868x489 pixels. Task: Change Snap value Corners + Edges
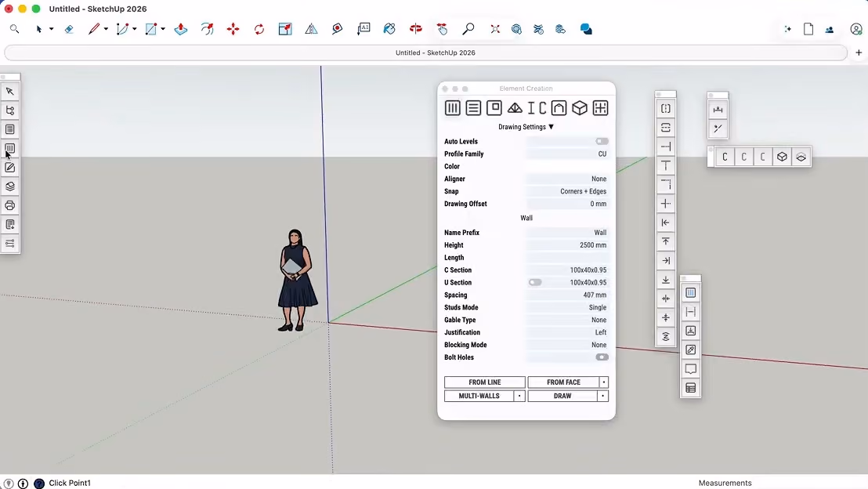coord(567,191)
